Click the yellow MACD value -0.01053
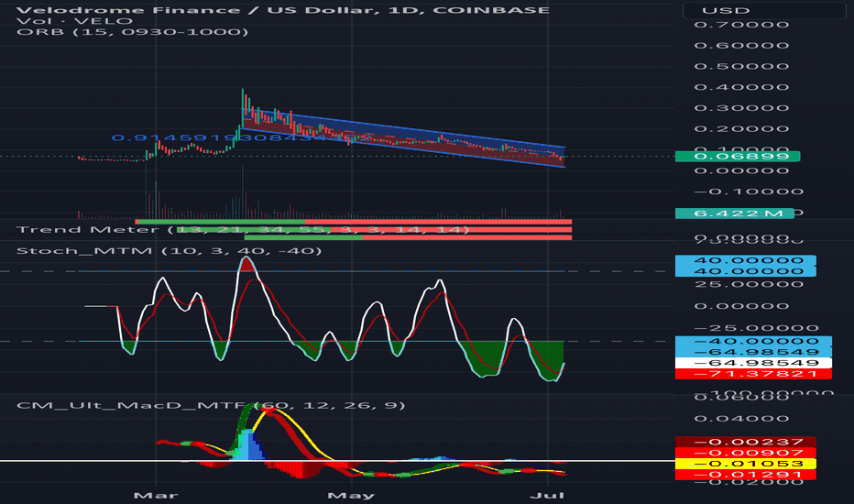This screenshot has height=504, width=854. pyautogui.click(x=746, y=464)
